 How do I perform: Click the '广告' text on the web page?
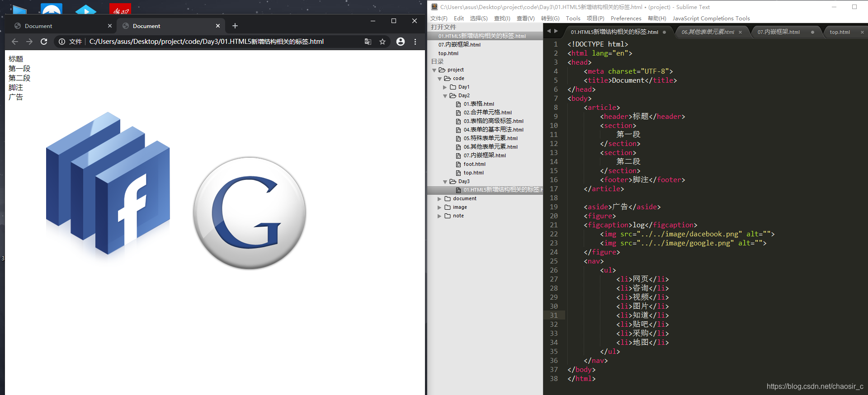[x=16, y=97]
